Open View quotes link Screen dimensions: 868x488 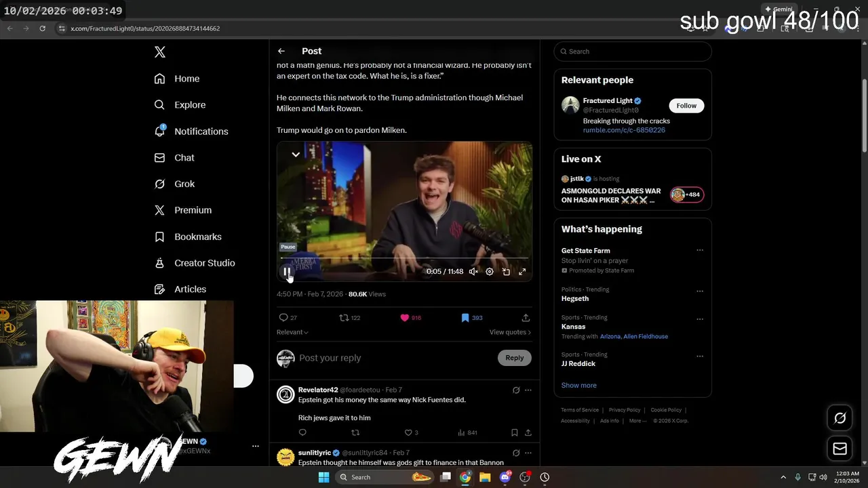(510, 332)
